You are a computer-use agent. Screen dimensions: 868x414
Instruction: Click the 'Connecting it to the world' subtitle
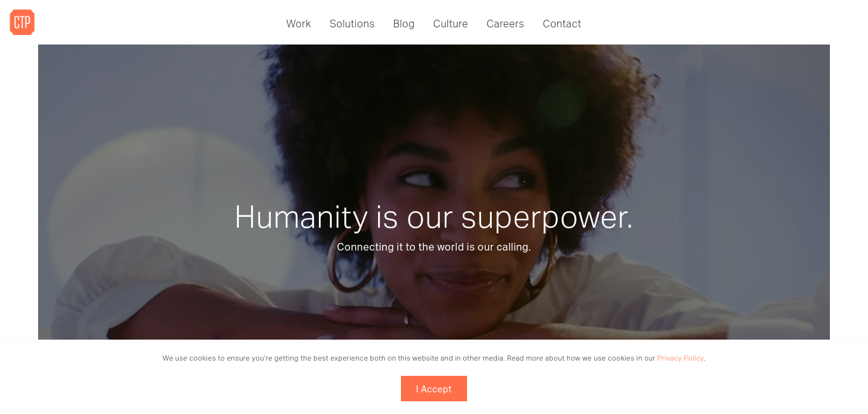point(434,247)
